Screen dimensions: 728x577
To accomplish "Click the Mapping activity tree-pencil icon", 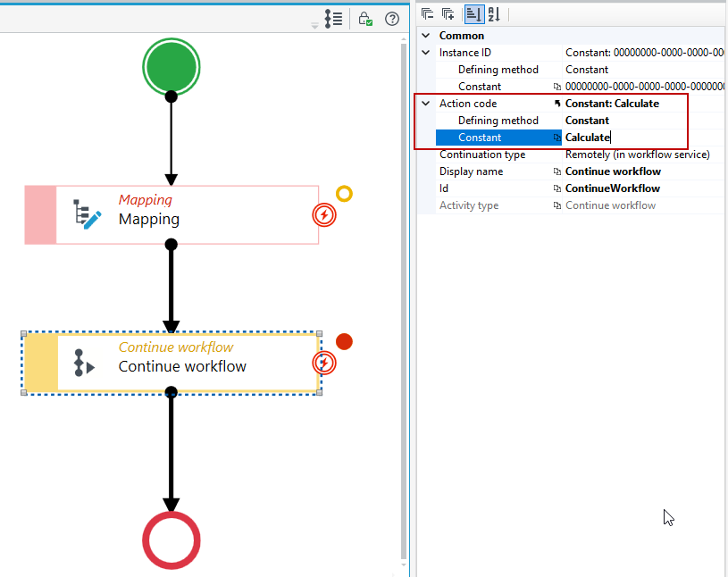I will click(x=88, y=214).
